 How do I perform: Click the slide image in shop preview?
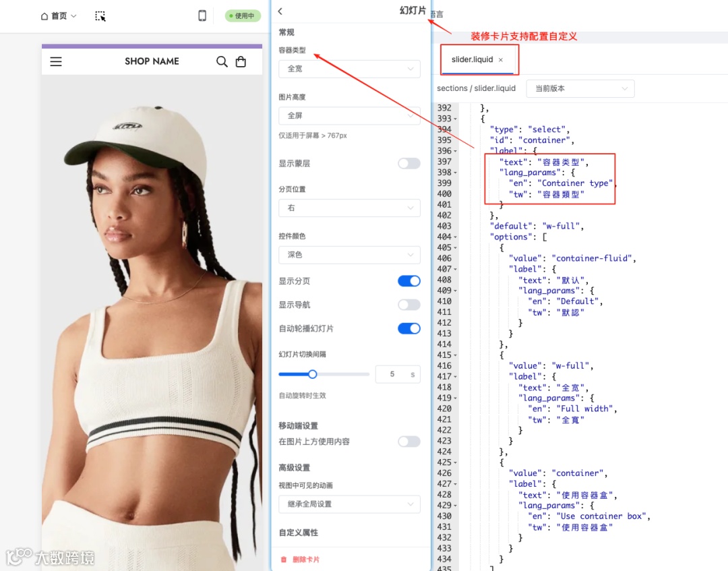[x=152, y=323]
